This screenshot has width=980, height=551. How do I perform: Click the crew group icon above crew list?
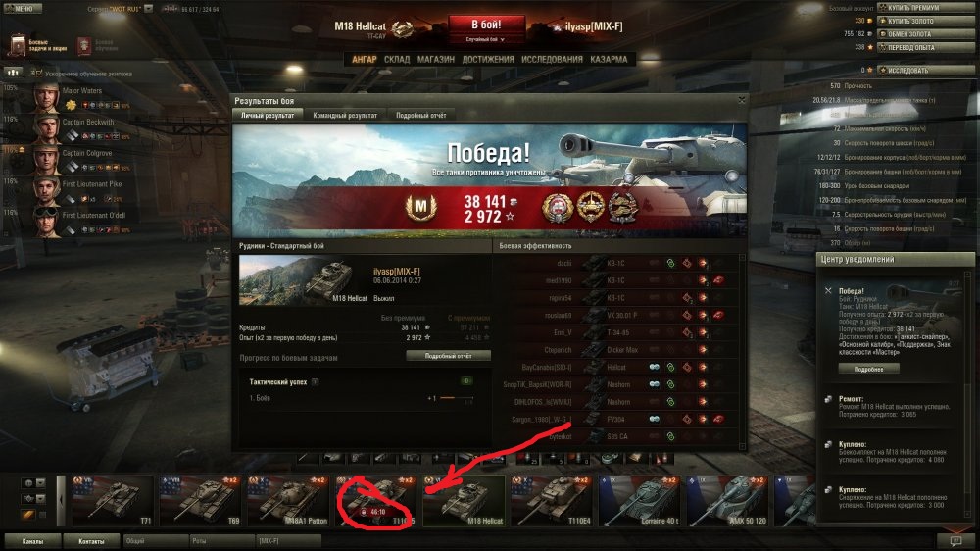point(13,73)
